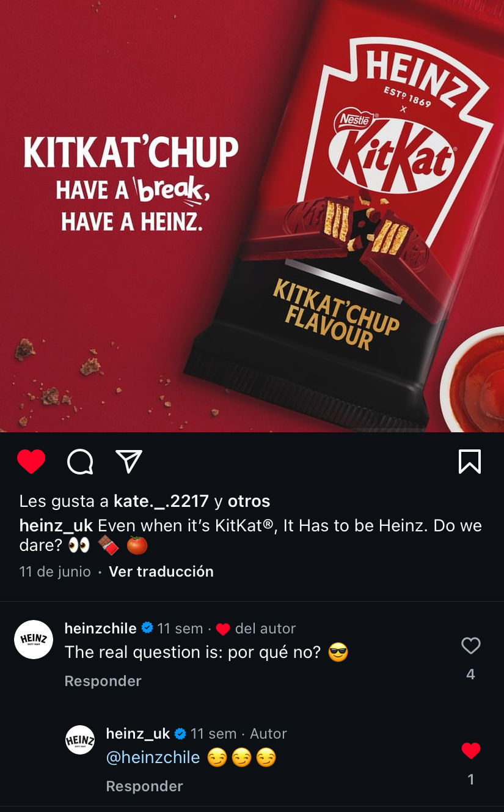Reply to heinzchile's comment via Responder
504x812 pixels.
[103, 681]
